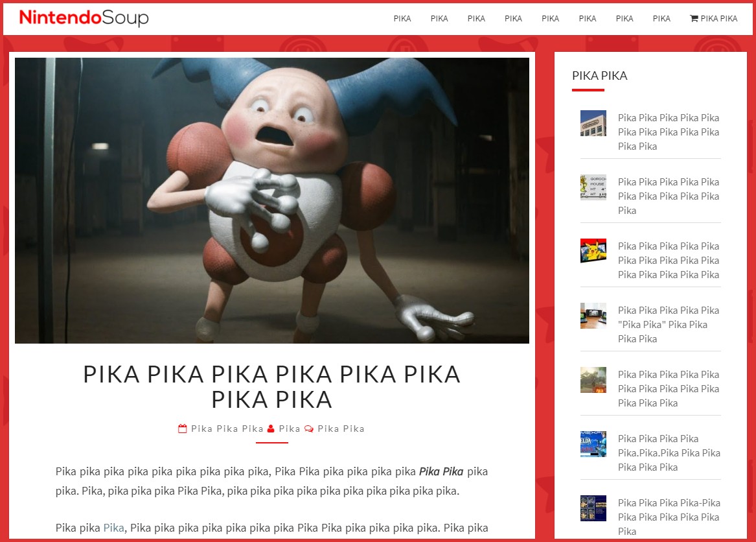
Task: View the Mr. Mime featured article image
Action: (272, 200)
